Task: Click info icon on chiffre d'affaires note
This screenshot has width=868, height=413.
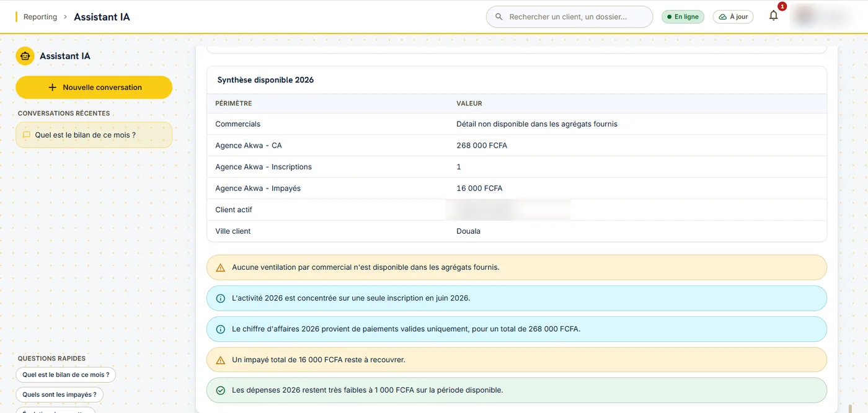Action: click(220, 329)
